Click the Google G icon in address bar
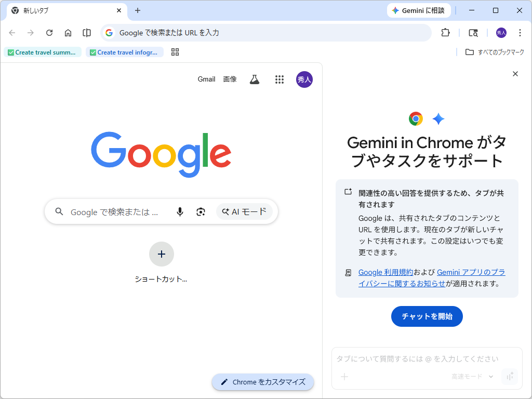Viewport: 532px width, 399px height. pyautogui.click(x=109, y=33)
